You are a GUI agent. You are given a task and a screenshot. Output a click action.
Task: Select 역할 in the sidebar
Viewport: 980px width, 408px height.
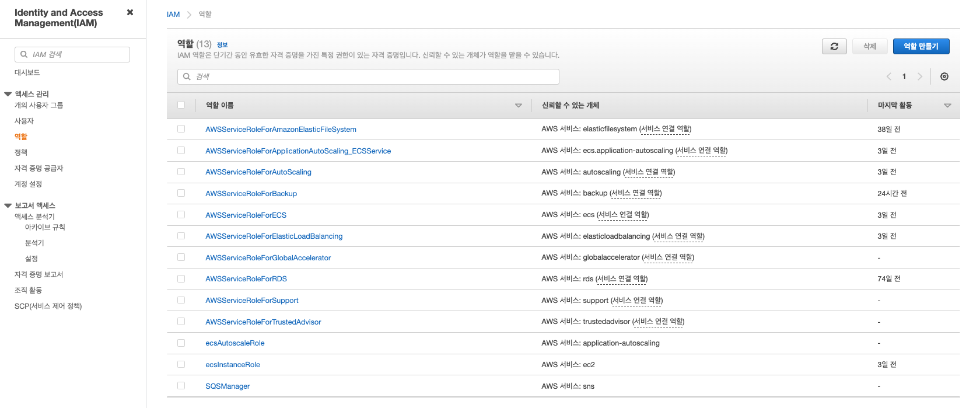[x=21, y=137]
